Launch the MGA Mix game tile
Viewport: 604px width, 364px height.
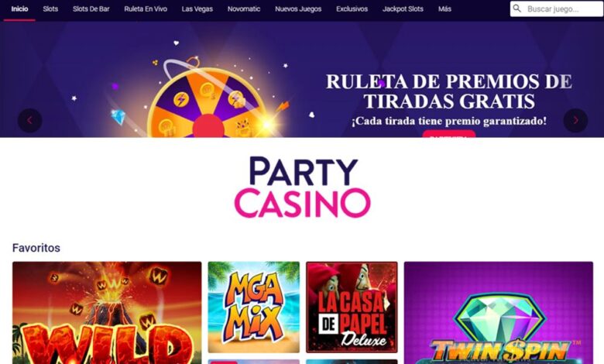[253, 307]
